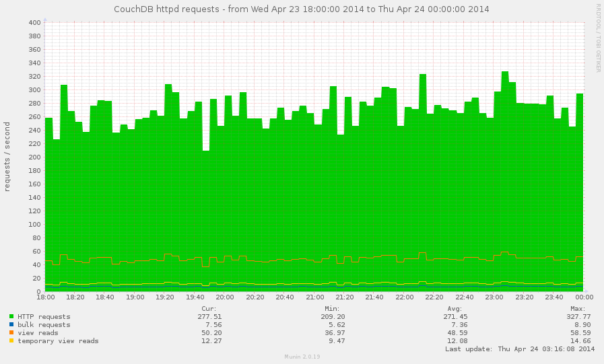Click the 'Last update' timestamp text

(520, 349)
